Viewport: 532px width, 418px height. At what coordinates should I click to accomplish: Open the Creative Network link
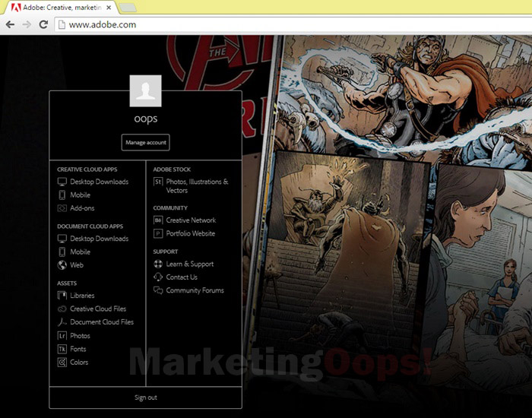coord(191,220)
